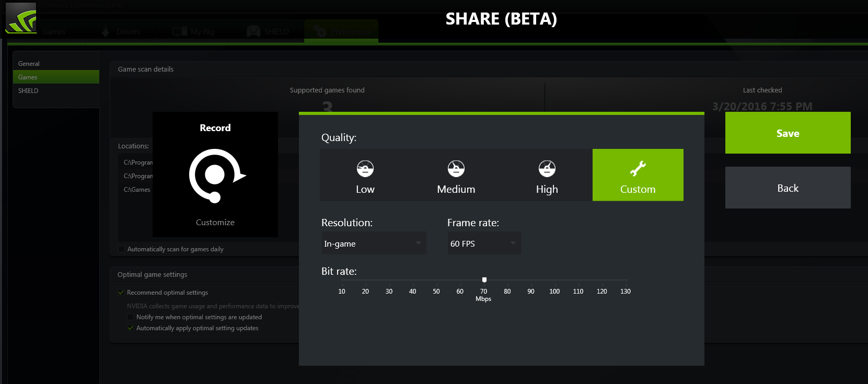The width and height of the screenshot is (868, 384).
Task: Save the recording settings
Action: (788, 133)
